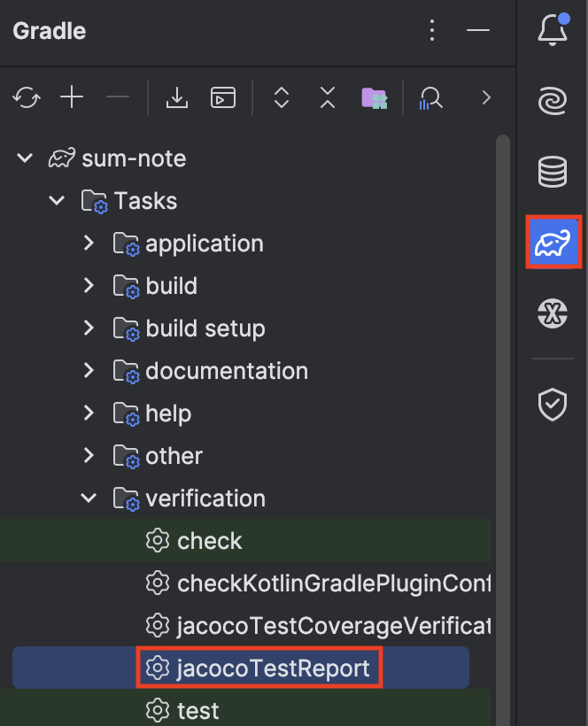This screenshot has height=726, width=588.
Task: Expand the help task group
Action: [89, 413]
